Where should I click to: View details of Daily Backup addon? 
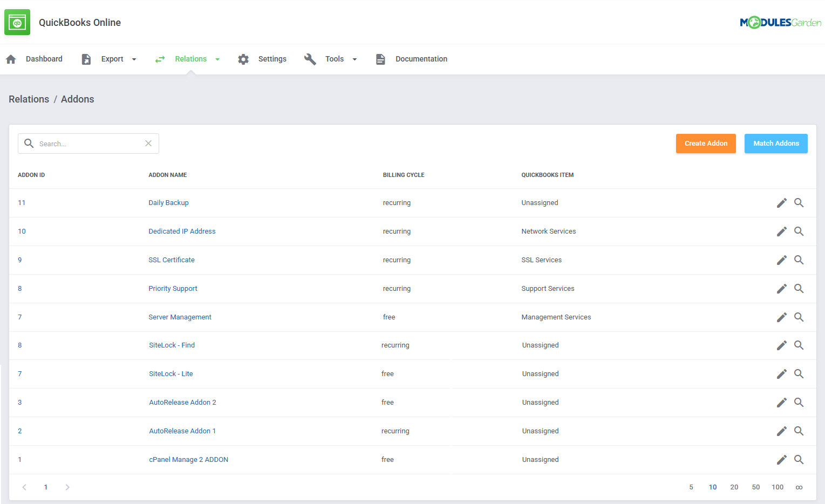click(799, 203)
